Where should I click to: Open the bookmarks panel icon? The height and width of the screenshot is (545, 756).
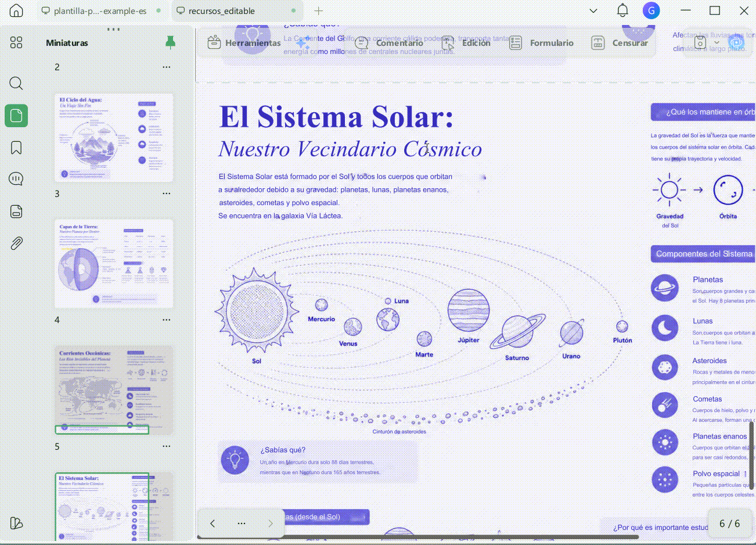(x=16, y=148)
